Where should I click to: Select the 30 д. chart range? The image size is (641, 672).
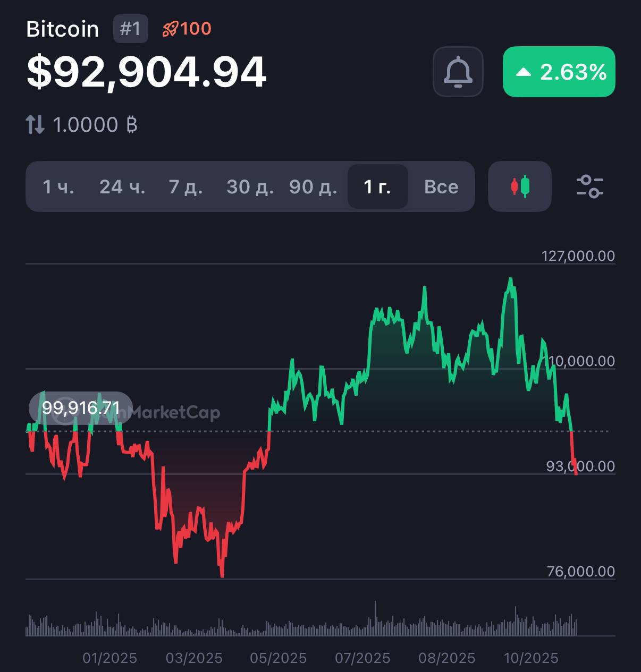(250, 186)
